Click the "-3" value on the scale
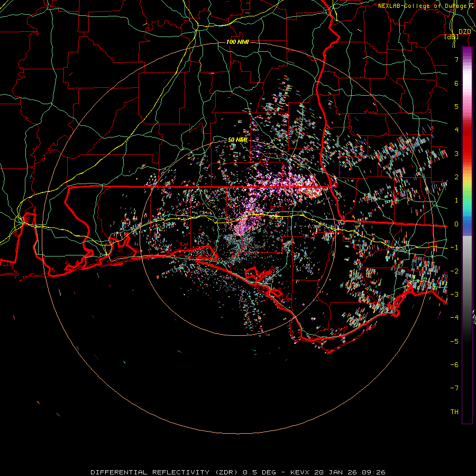This screenshot has width=476, height=476. (454, 295)
